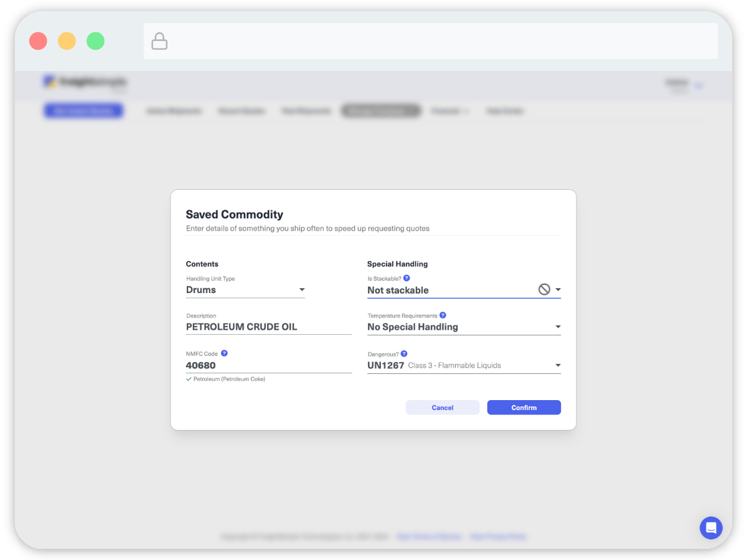Open the account menu arrow at top right
Viewport: 747px width, 560px height.
(698, 85)
